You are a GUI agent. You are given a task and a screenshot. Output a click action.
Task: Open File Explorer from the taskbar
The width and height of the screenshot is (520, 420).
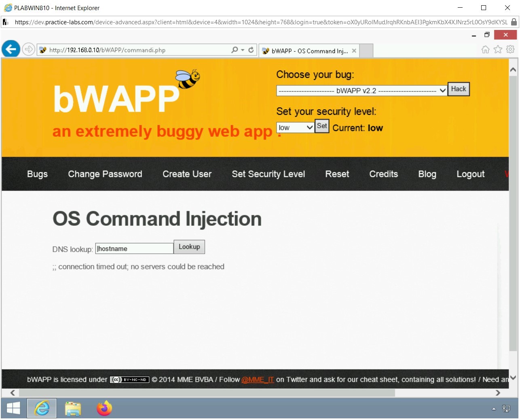point(73,408)
